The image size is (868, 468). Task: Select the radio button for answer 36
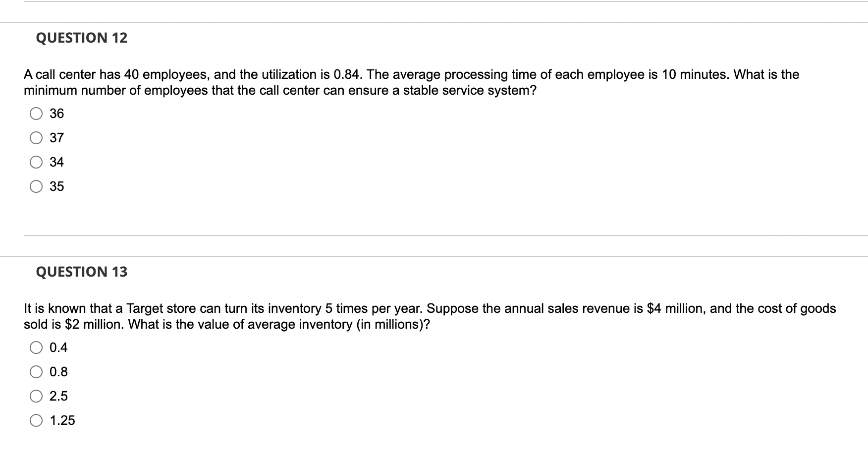click(x=36, y=114)
